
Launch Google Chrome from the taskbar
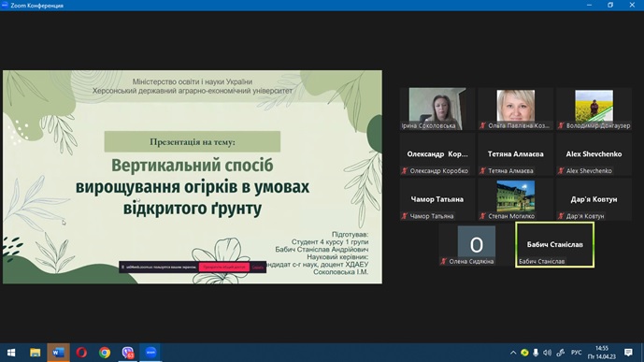pos(105,353)
